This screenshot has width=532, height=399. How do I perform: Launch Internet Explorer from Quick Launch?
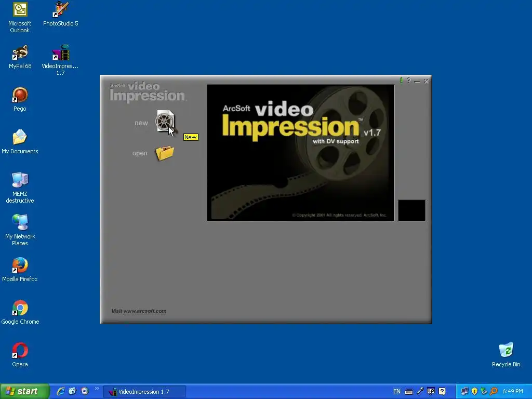60,391
